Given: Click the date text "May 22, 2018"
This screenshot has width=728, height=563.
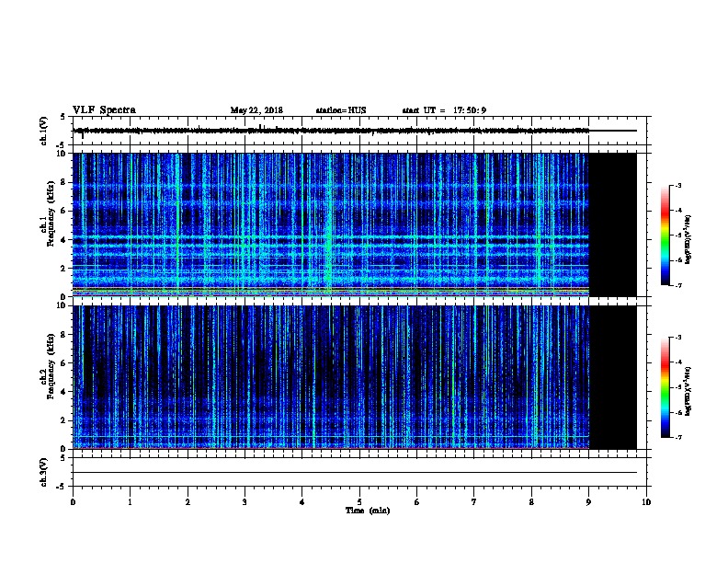Looking at the screenshot, I should (256, 110).
